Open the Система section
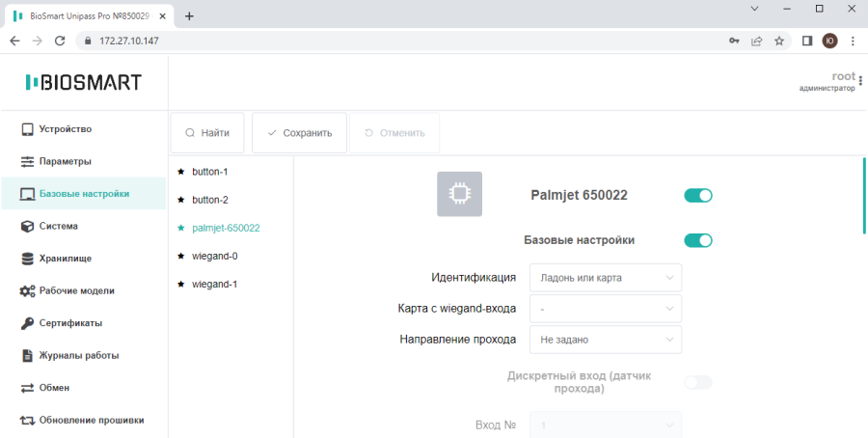 point(84,227)
